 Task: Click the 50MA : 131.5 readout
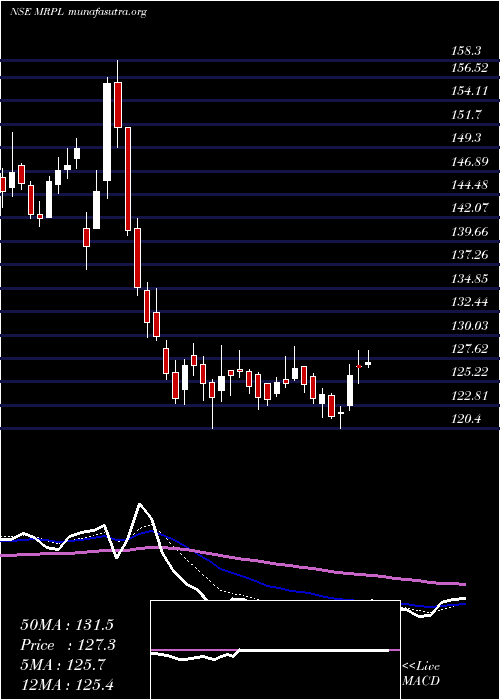67,625
